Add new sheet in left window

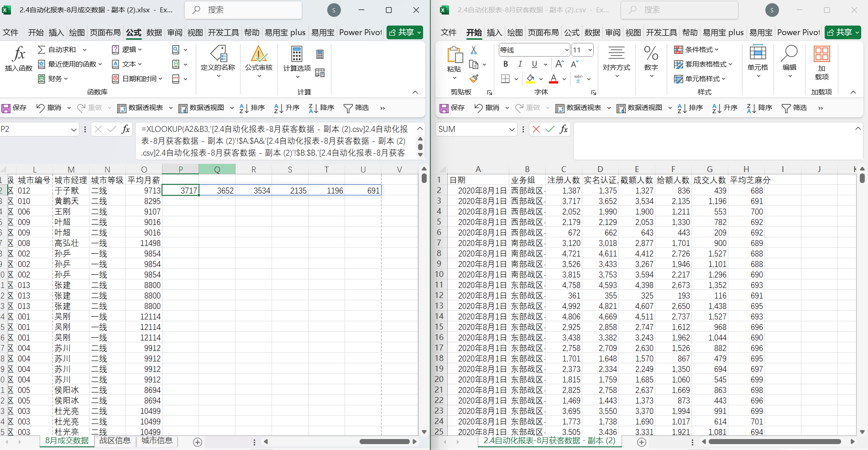[198, 442]
